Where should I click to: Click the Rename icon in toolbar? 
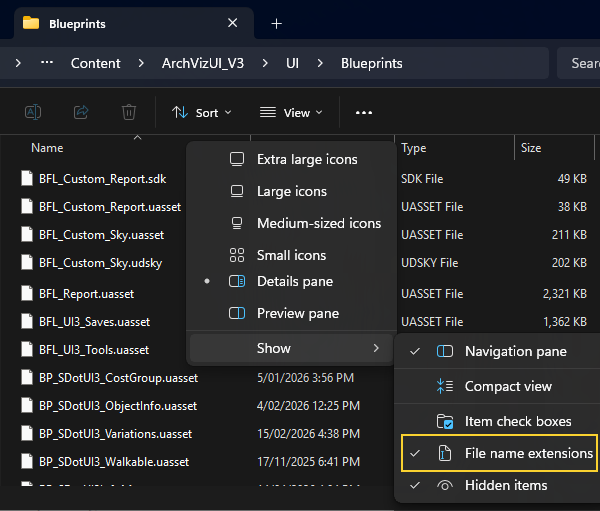[33, 112]
